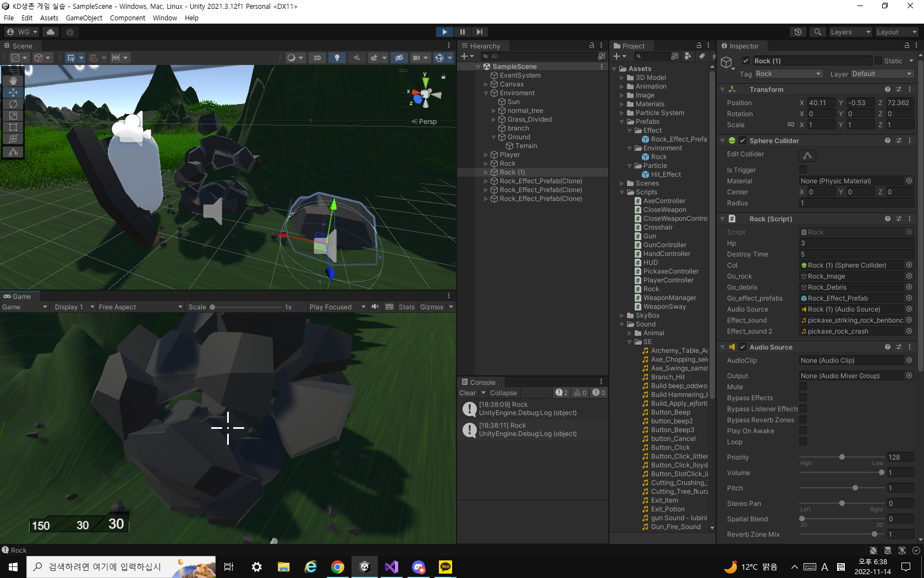
Task: Lock the Inspector panel
Action: pyautogui.click(x=907, y=46)
